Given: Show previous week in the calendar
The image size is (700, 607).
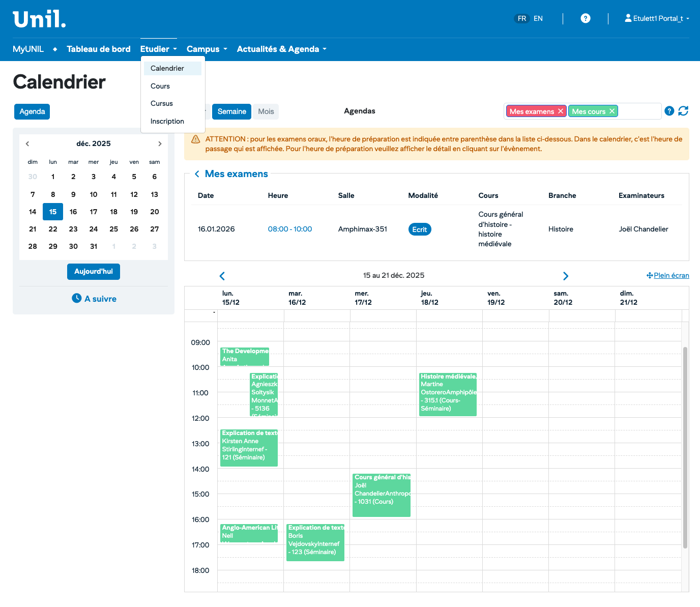Looking at the screenshot, I should click(222, 276).
